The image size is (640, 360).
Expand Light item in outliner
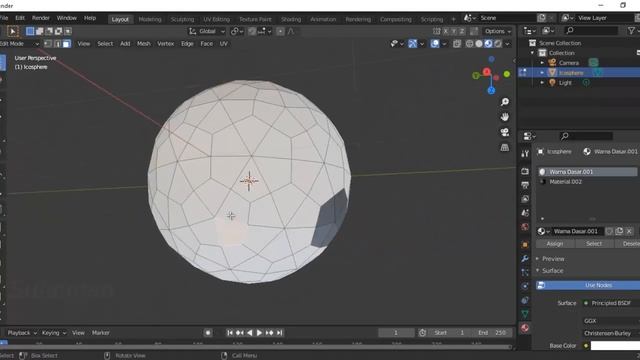542,83
